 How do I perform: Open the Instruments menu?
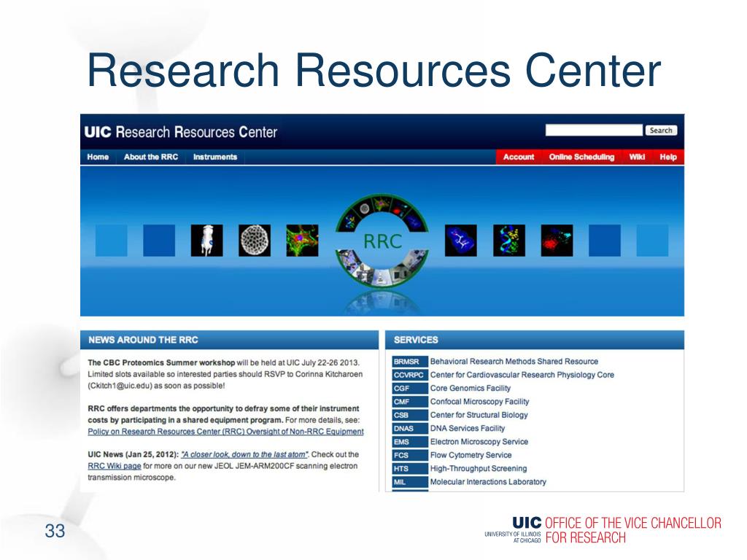coord(215,157)
